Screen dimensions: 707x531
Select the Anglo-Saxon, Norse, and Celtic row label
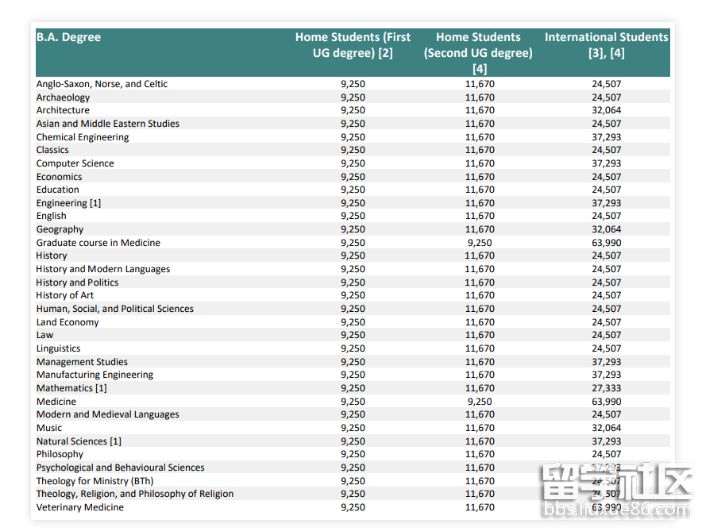point(102,84)
